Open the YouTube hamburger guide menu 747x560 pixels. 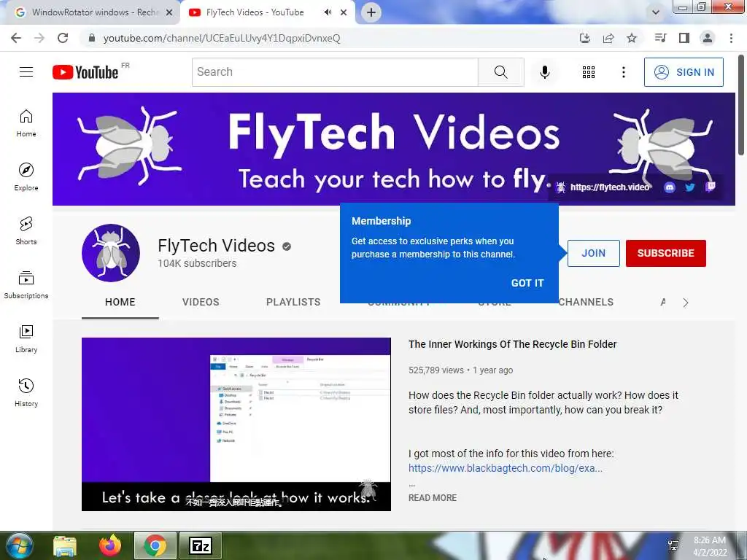click(26, 72)
